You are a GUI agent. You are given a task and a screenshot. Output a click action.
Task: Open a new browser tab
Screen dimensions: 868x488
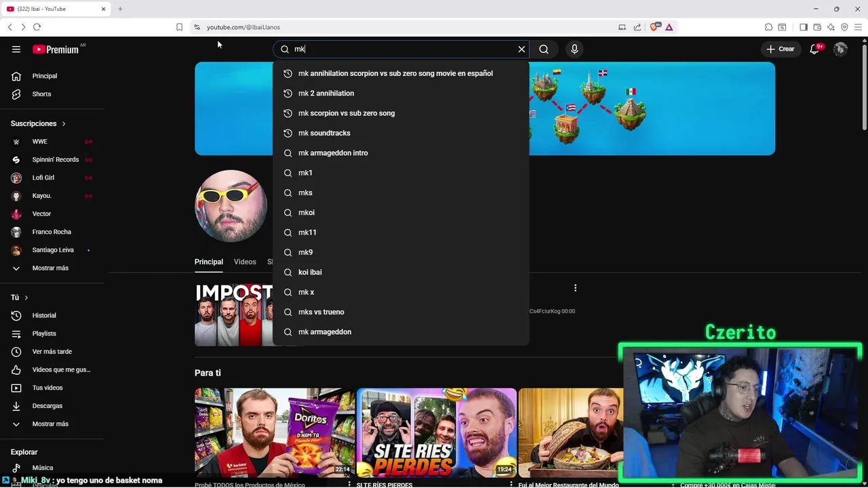pyautogui.click(x=120, y=9)
